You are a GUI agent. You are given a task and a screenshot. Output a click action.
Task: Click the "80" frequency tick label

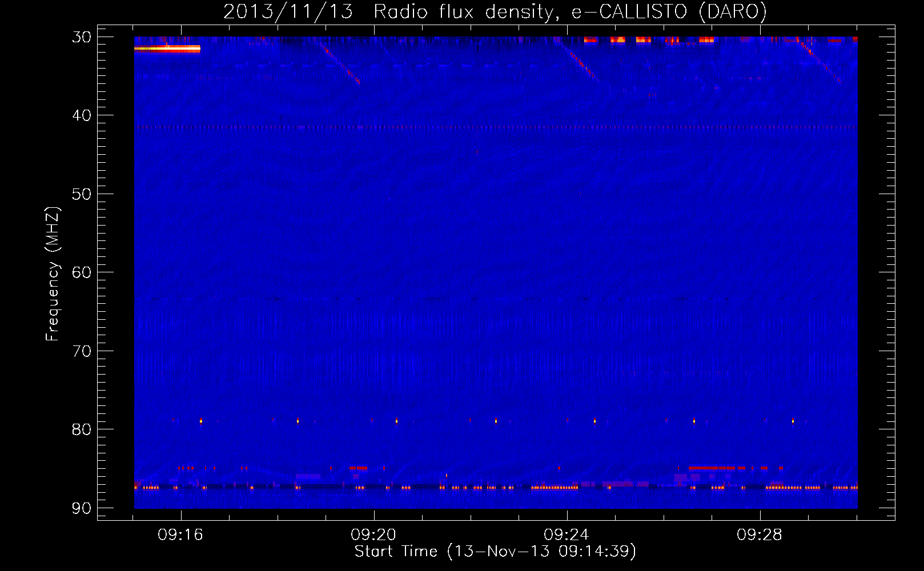click(x=82, y=429)
